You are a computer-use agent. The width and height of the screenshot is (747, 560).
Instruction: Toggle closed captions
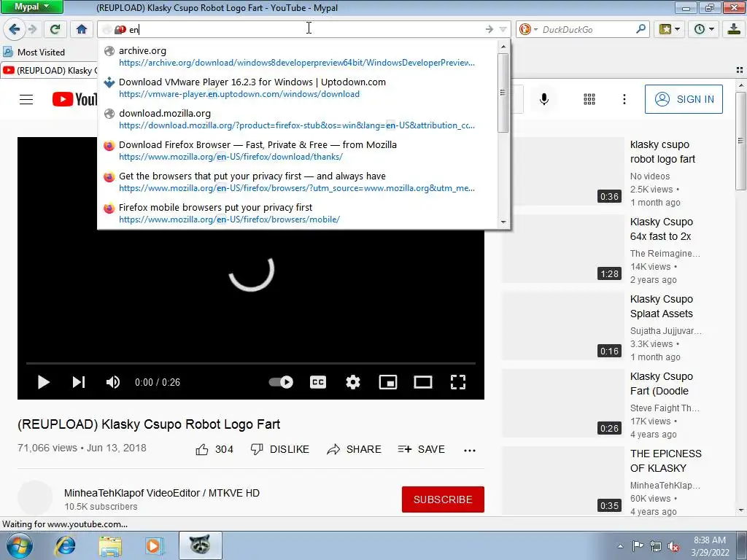[318, 382]
